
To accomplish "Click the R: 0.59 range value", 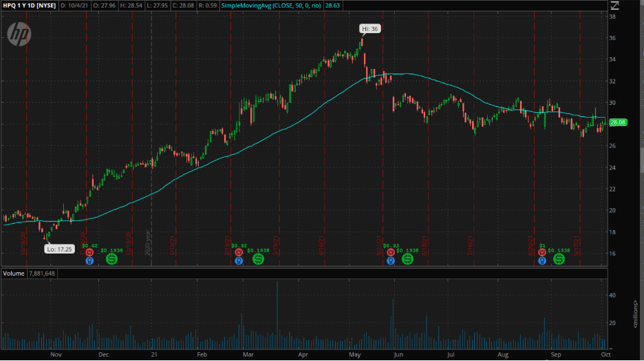I will 207,6.
